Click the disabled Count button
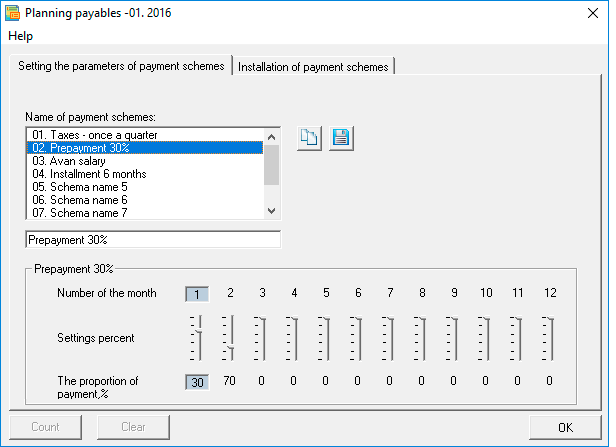Screen dimensions: 616x447 pos(46,427)
